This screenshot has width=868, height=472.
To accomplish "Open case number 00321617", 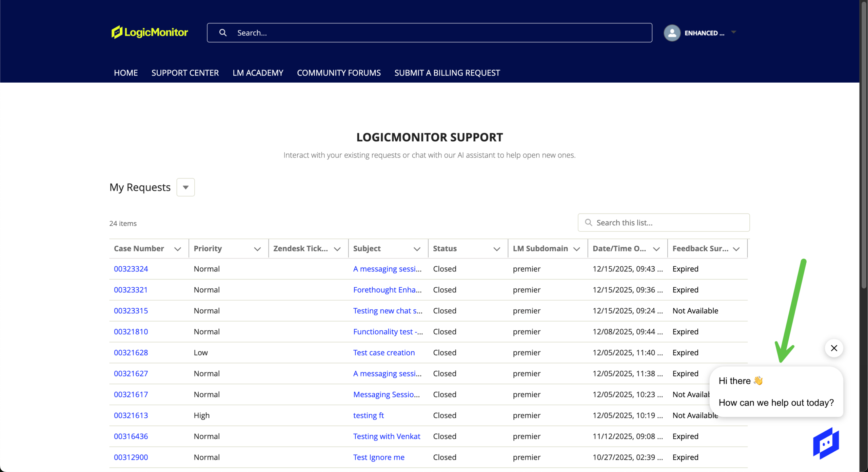I will (x=131, y=394).
